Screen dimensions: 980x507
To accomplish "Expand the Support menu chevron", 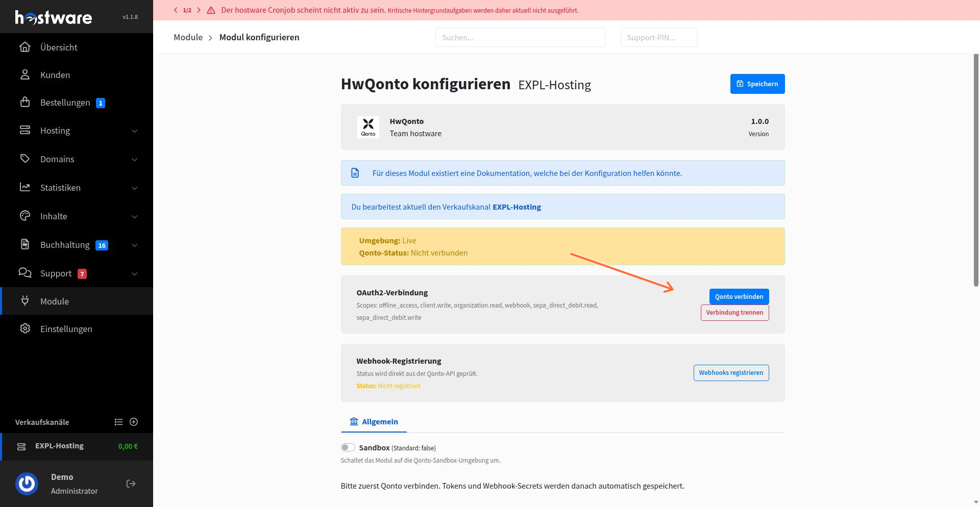I will pyautogui.click(x=135, y=274).
